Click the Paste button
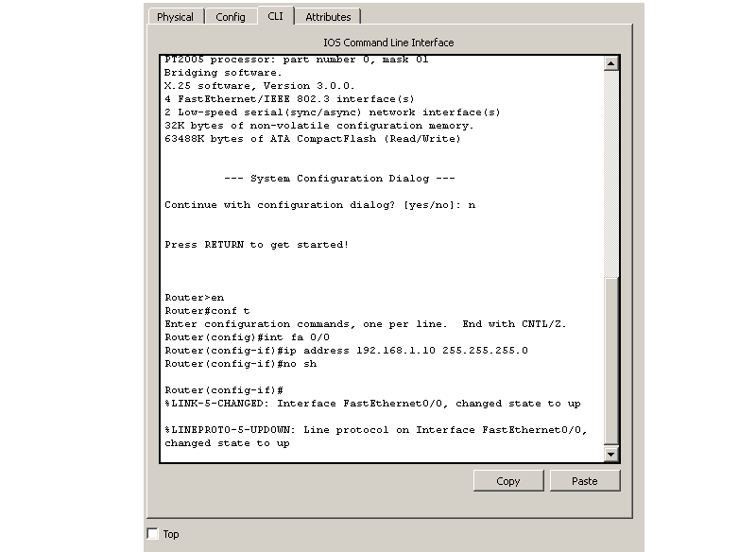 (x=584, y=481)
